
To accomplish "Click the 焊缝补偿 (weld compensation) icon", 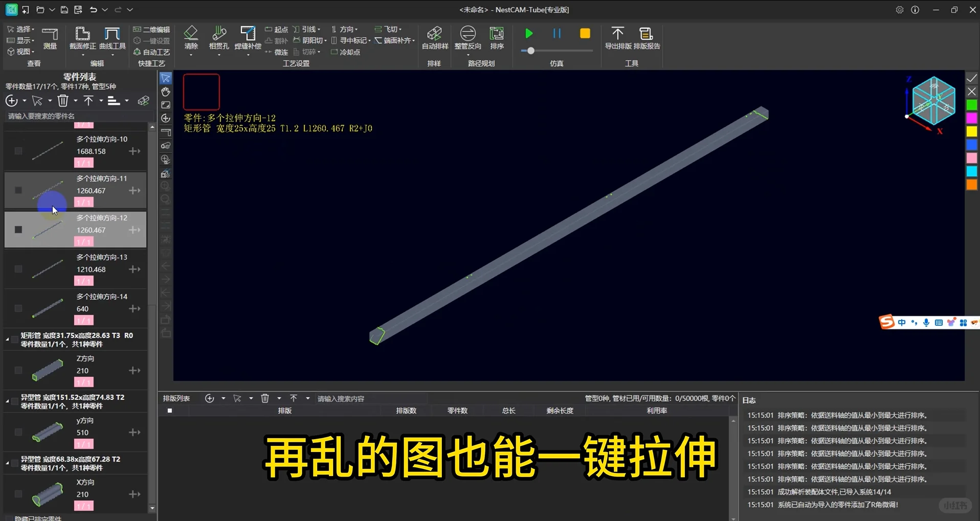I will click(x=248, y=38).
